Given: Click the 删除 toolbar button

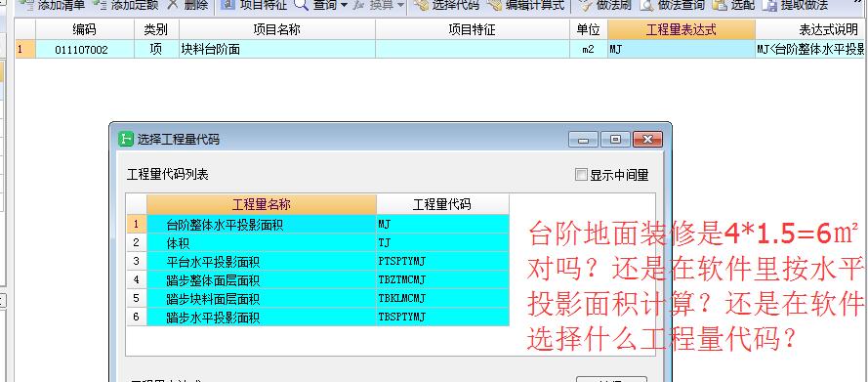Looking at the screenshot, I should (x=187, y=6).
